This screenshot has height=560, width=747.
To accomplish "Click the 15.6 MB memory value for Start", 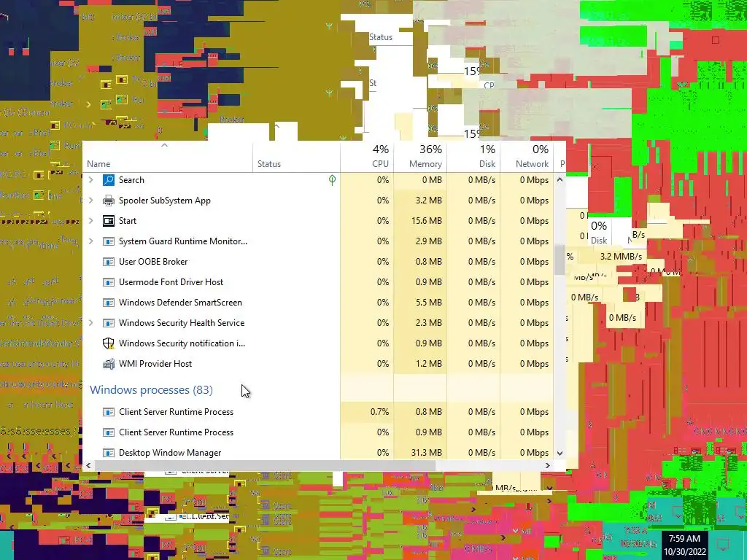I will [426, 221].
